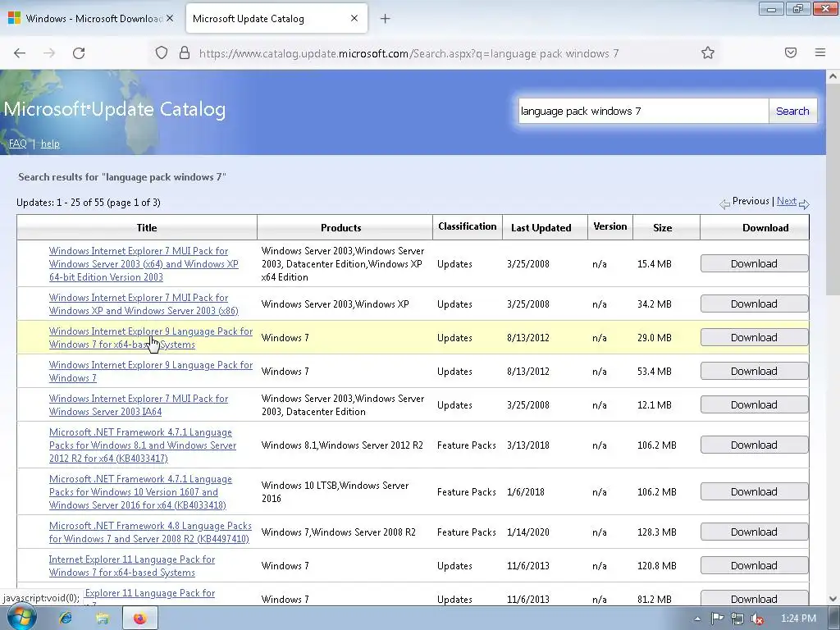Click the page scrollbar up arrow

coord(833,76)
